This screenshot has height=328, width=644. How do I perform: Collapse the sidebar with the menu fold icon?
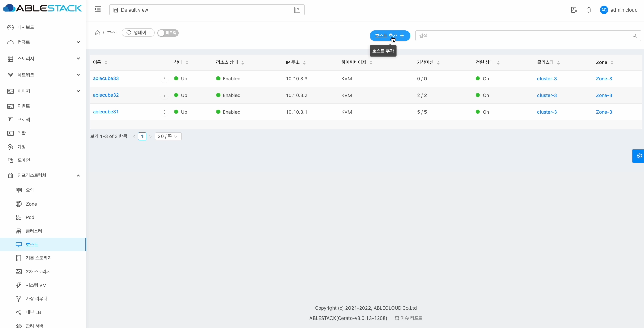coord(98,9)
